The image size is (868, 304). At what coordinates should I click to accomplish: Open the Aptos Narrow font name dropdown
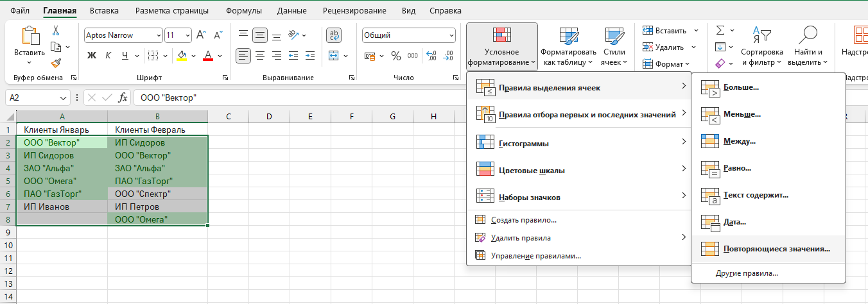point(158,35)
